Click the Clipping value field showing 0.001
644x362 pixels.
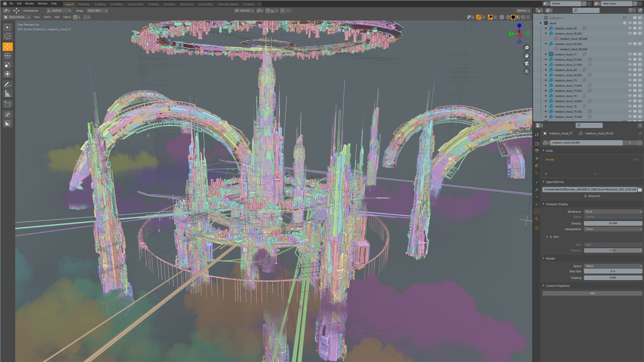coord(613,278)
